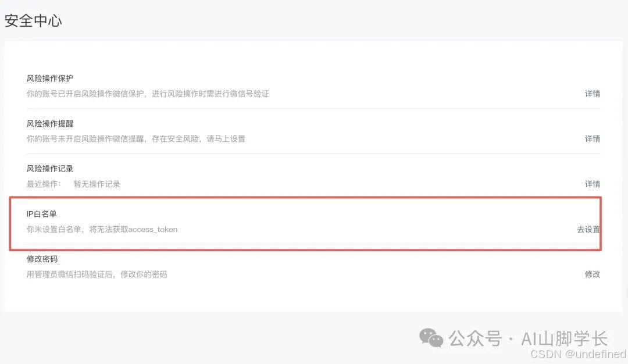Click 修改 to change the password
The image size is (628, 364).
click(593, 274)
